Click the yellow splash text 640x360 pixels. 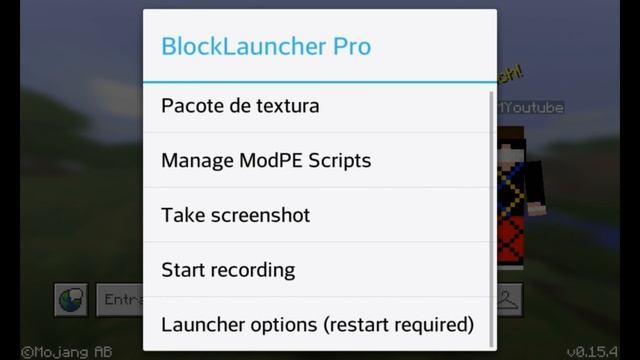[510, 74]
